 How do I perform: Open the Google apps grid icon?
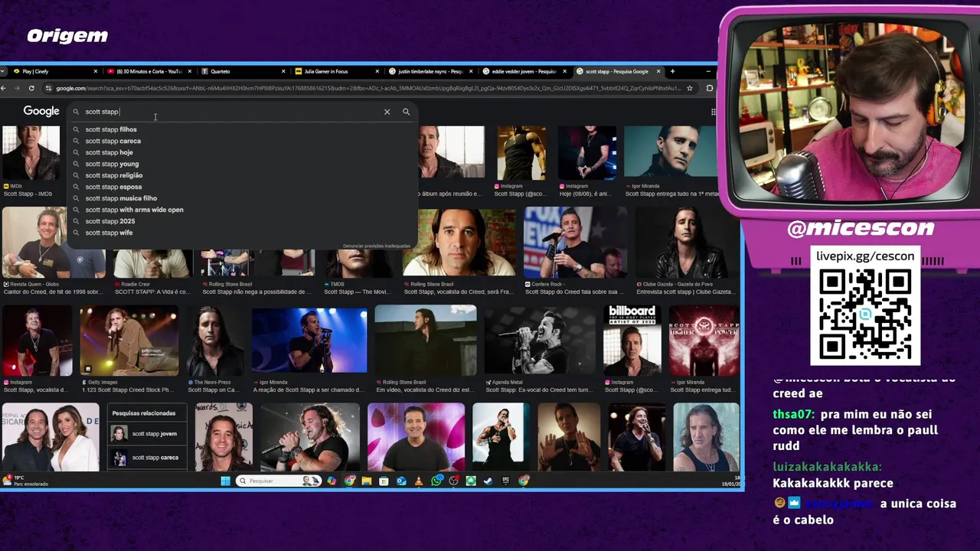tap(714, 112)
